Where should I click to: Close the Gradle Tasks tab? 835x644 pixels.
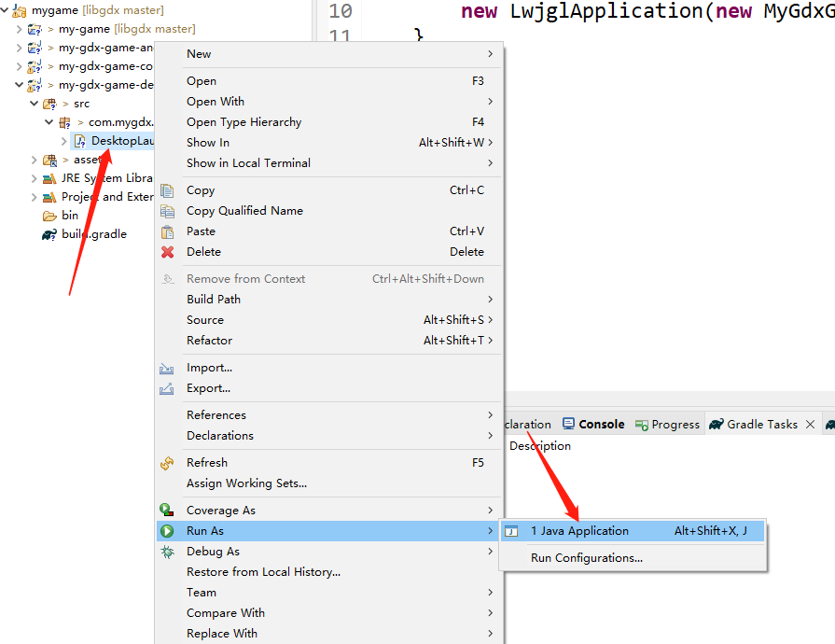(811, 424)
